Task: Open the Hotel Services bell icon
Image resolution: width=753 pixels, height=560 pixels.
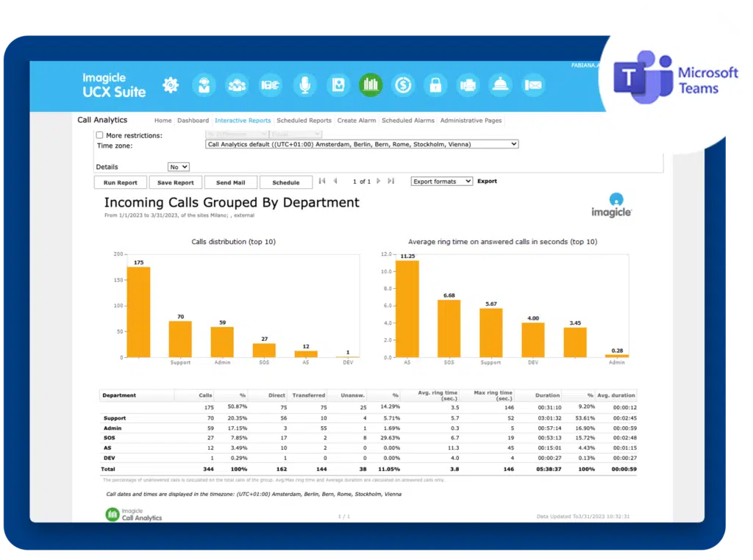Action: click(501, 85)
